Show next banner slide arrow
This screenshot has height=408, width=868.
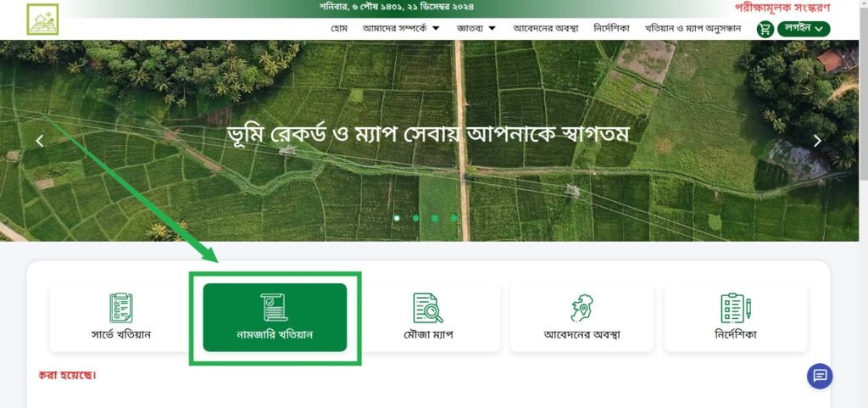tap(818, 141)
